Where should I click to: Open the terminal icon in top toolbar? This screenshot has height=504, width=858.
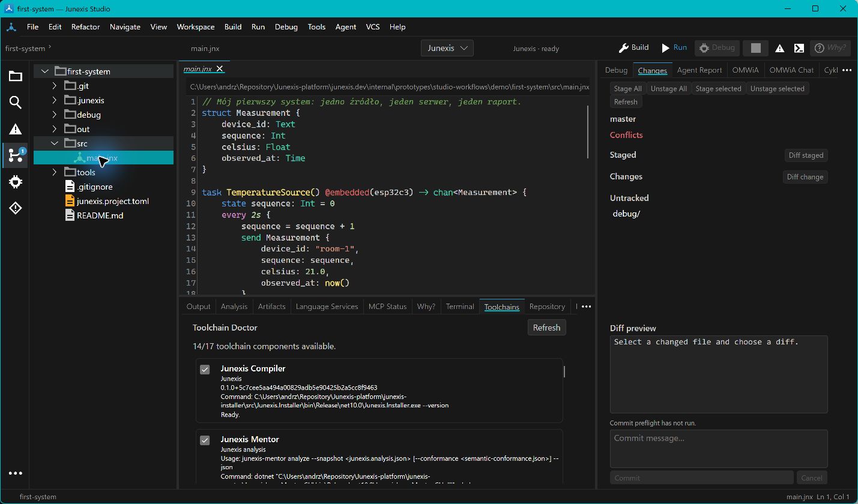tap(799, 49)
